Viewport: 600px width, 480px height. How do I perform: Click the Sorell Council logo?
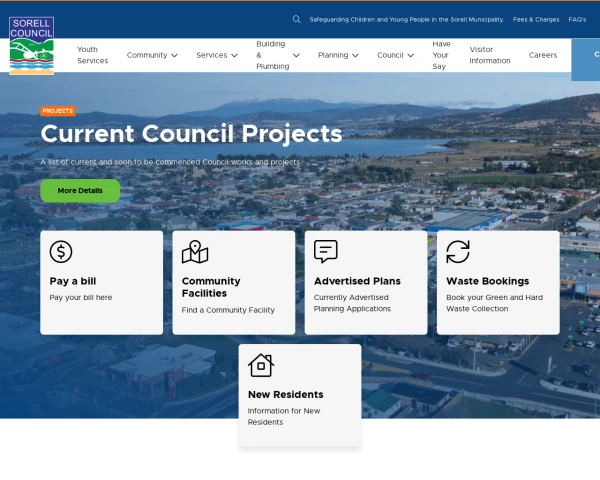pos(31,45)
